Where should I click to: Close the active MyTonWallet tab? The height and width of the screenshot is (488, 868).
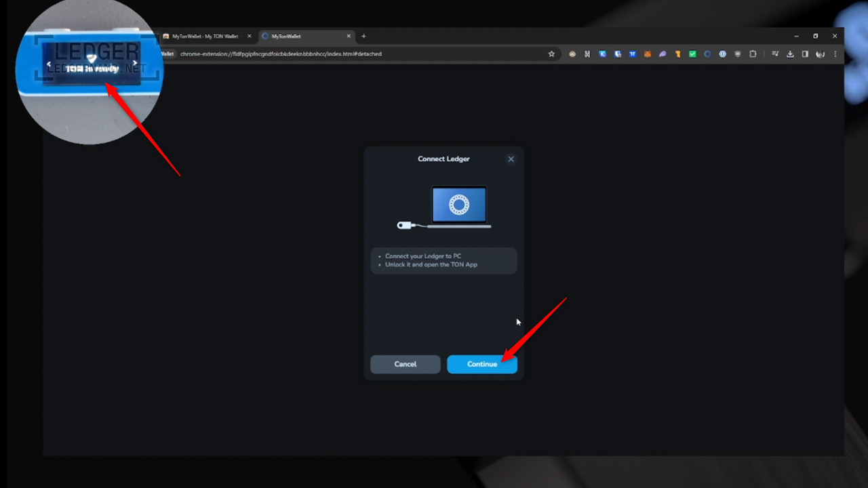[x=349, y=36]
